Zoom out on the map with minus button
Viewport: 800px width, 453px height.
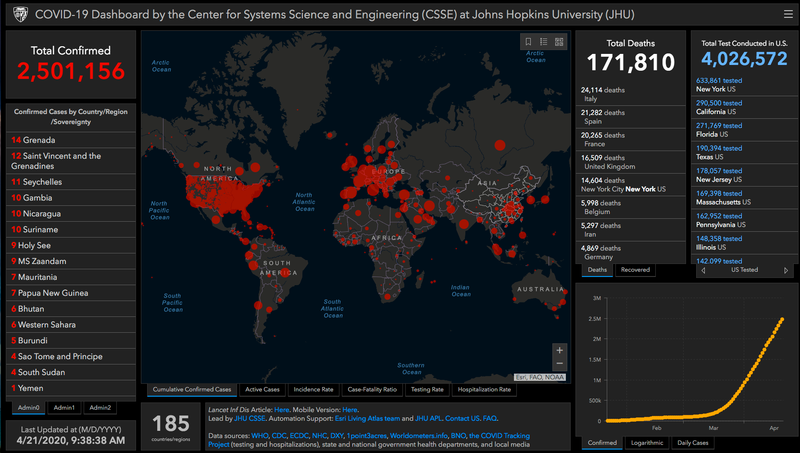559,366
